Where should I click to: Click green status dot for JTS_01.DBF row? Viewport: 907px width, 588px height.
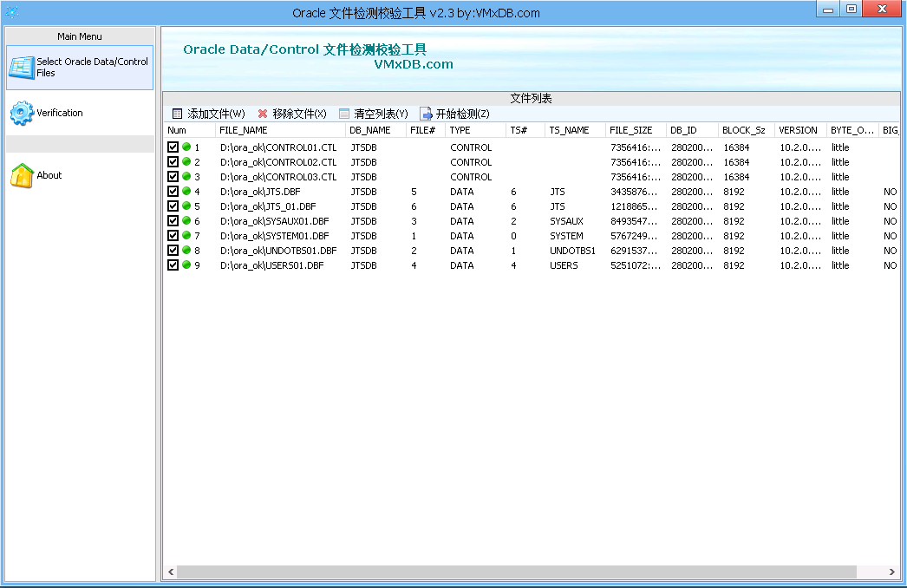(186, 206)
